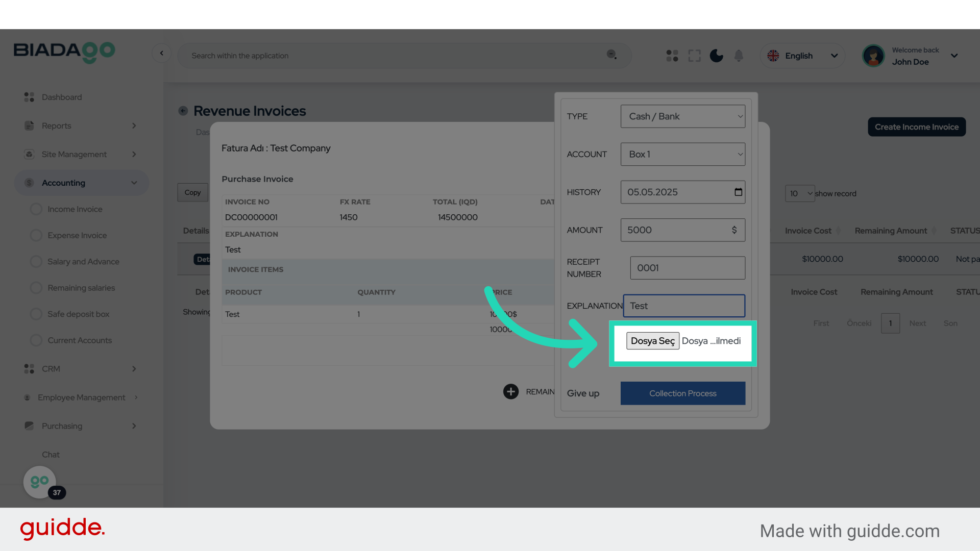Screen dimensions: 980x551
Task: Collapse sidebar with back arrow button
Action: (162, 53)
